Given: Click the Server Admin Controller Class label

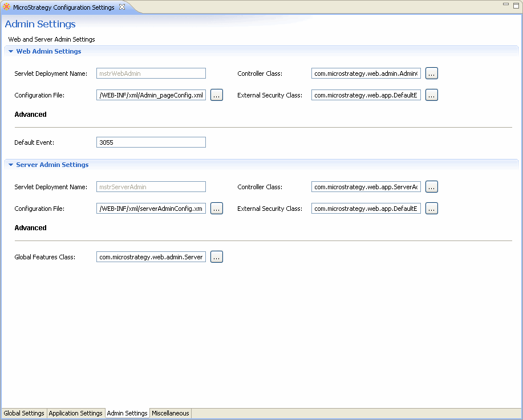Looking at the screenshot, I should (260, 187).
